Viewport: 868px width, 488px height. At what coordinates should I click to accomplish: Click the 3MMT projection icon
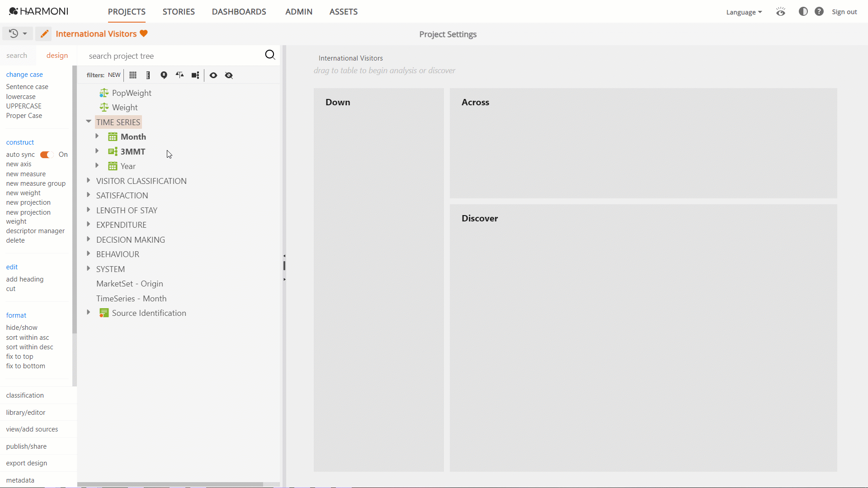click(x=113, y=151)
